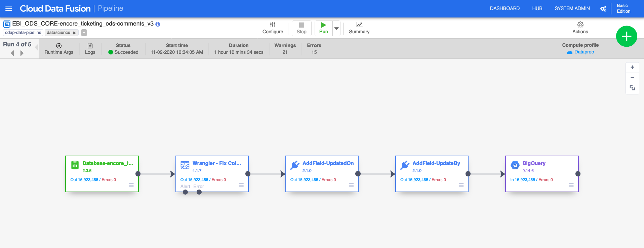Open the Dataproc compute profile link

click(580, 52)
